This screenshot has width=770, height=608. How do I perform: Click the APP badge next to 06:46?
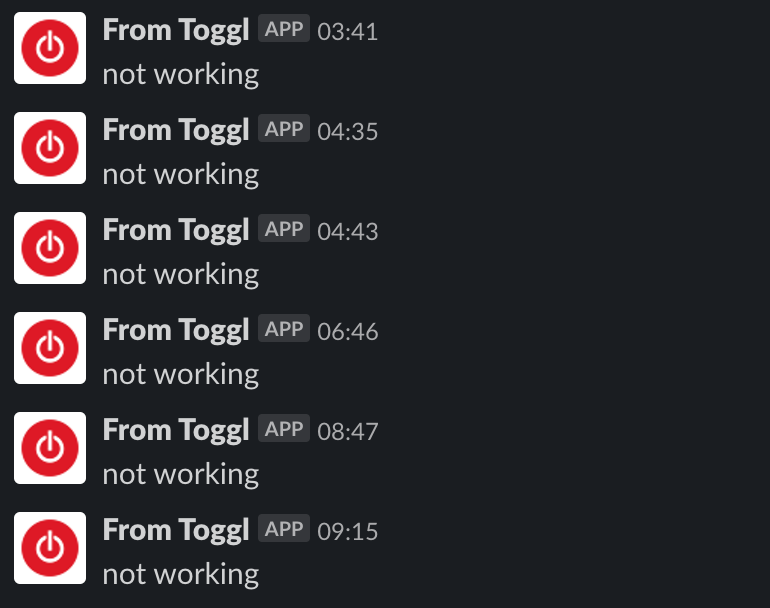click(x=284, y=329)
